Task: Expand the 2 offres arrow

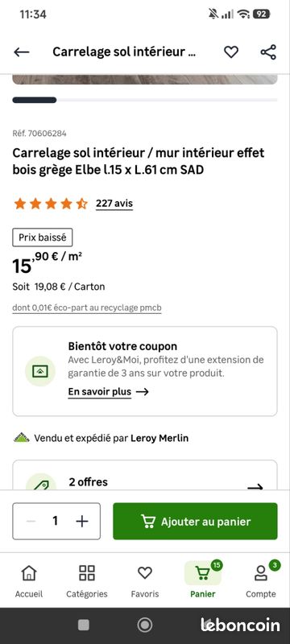Action: pos(255,487)
